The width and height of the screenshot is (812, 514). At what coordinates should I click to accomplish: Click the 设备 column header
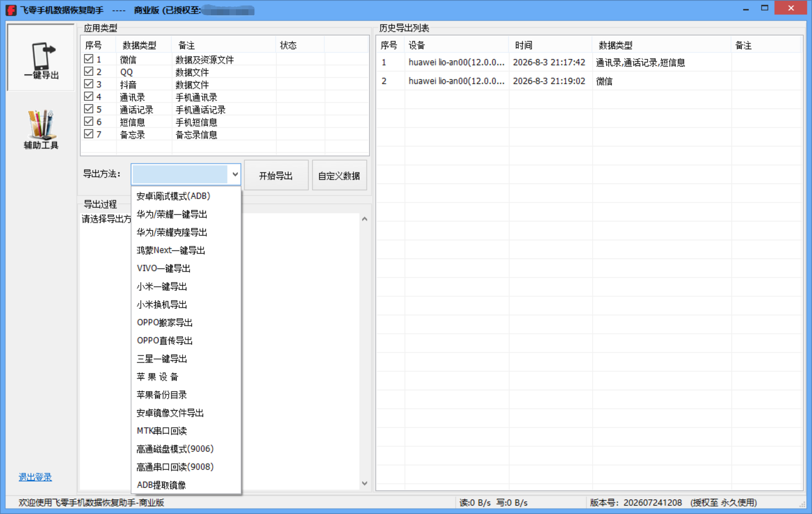457,45
